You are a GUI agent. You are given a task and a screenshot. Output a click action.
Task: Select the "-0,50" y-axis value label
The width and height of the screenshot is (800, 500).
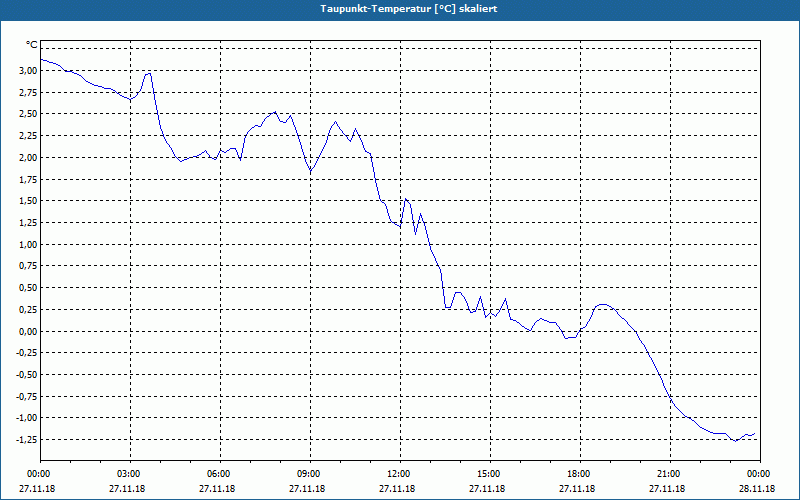tap(28, 374)
